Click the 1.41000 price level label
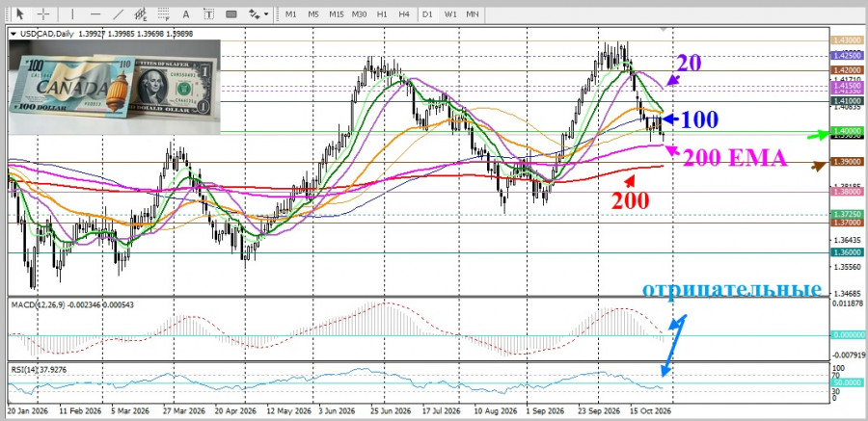The width and height of the screenshot is (868, 421). (848, 101)
